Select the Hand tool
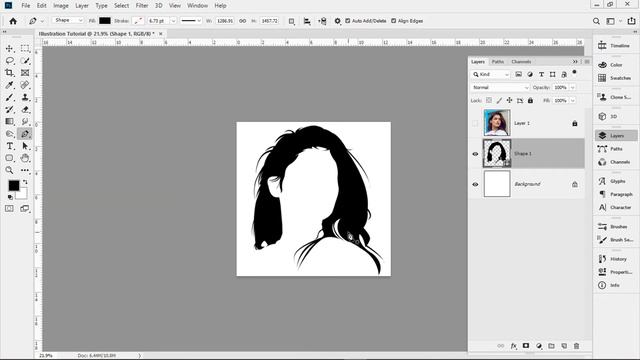640x360 pixels. point(25,158)
